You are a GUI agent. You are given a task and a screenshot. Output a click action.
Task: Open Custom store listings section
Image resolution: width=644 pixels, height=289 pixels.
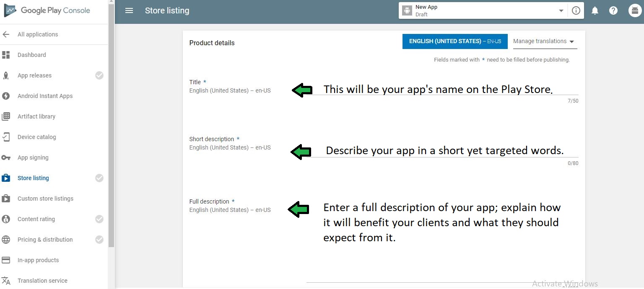point(45,199)
